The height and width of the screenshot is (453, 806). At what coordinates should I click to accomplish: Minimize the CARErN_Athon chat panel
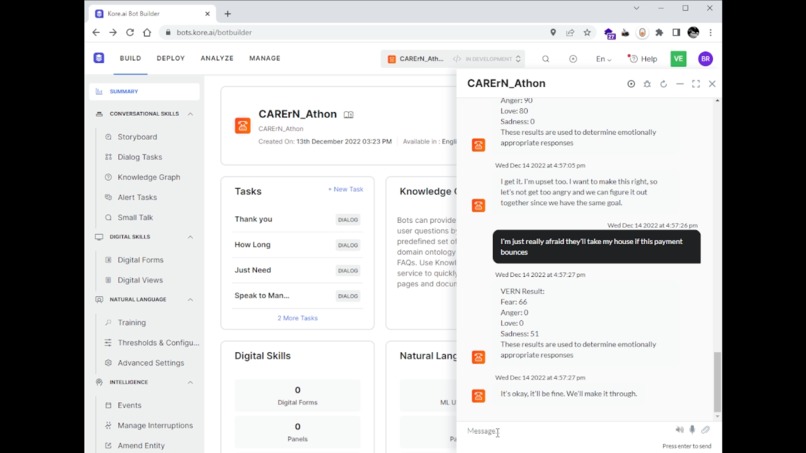click(680, 84)
